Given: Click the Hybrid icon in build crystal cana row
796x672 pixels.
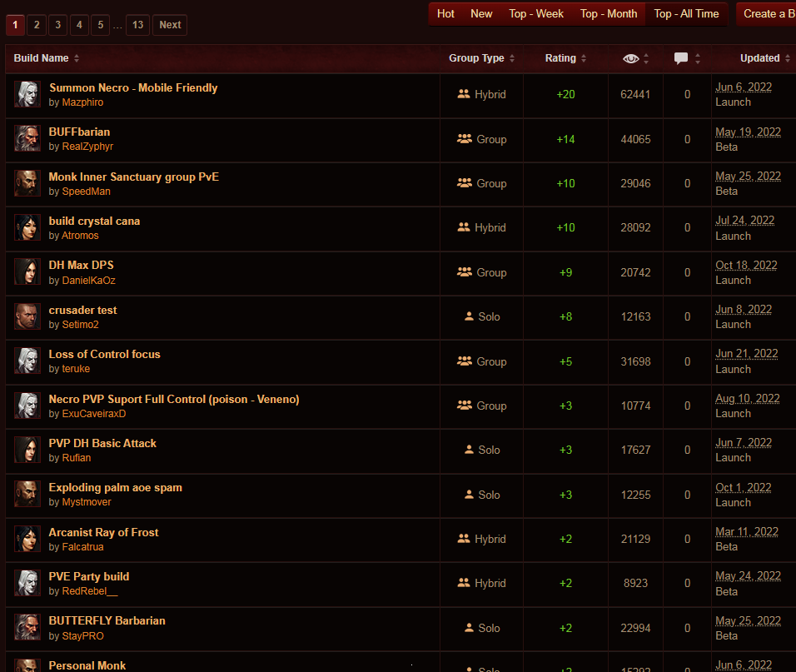Looking at the screenshot, I should click(464, 227).
